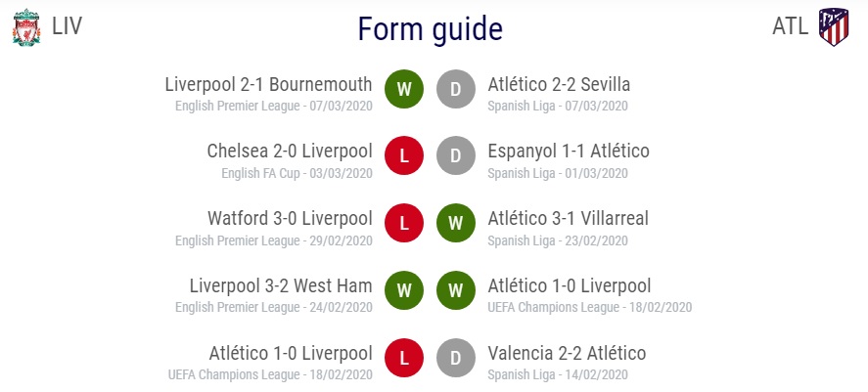Click the ATL team abbreviation label

[791, 26]
